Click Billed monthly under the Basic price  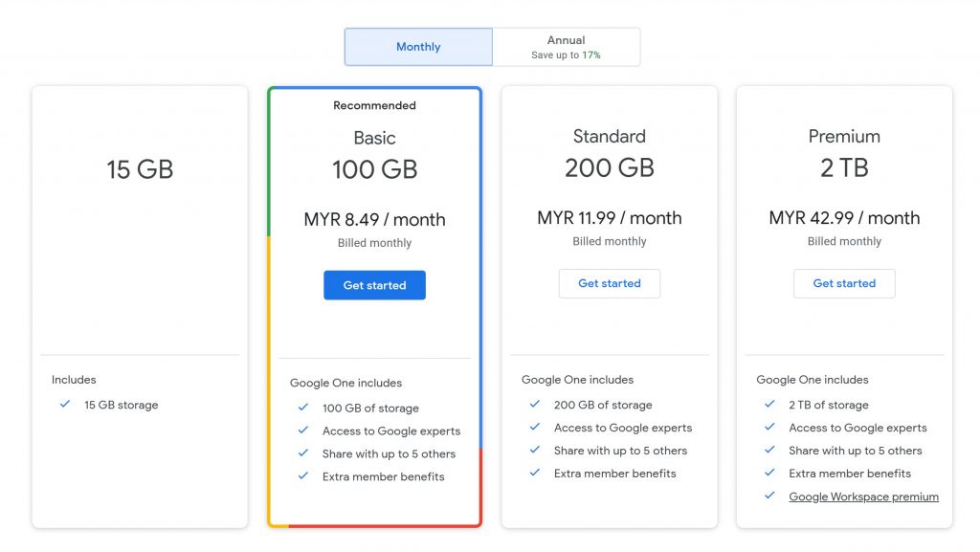click(x=374, y=243)
